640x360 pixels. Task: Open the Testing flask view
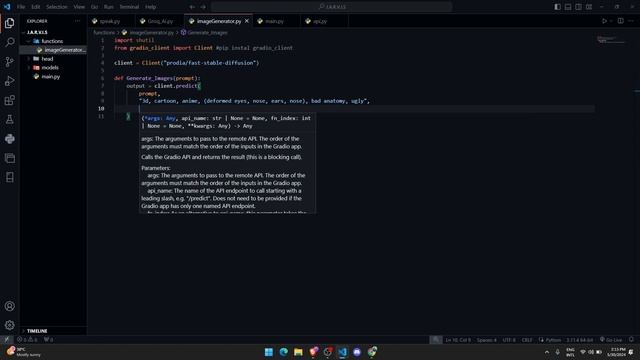(9, 119)
